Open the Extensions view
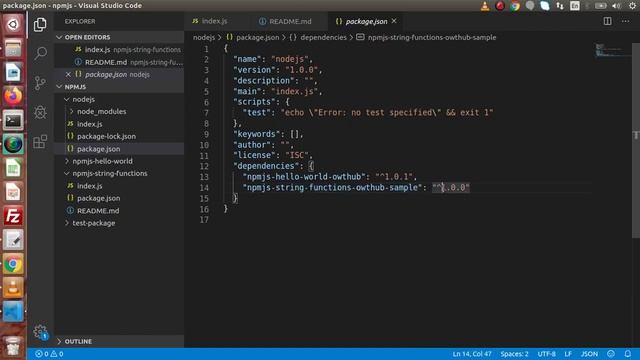This screenshot has width=640, height=360. pyautogui.click(x=40, y=142)
